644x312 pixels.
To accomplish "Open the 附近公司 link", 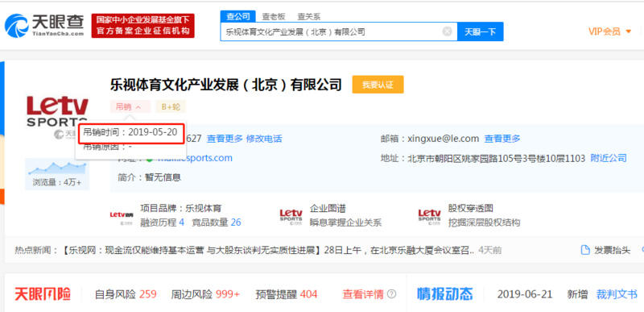I will click(609, 158).
